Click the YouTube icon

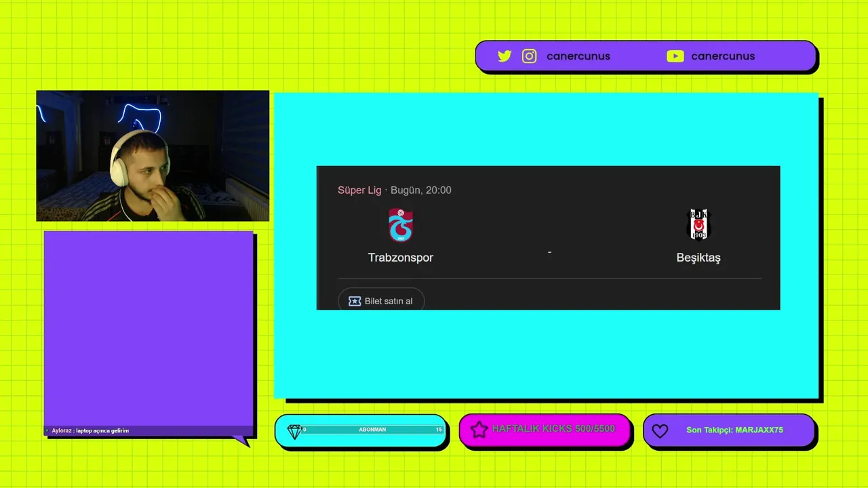click(x=675, y=56)
